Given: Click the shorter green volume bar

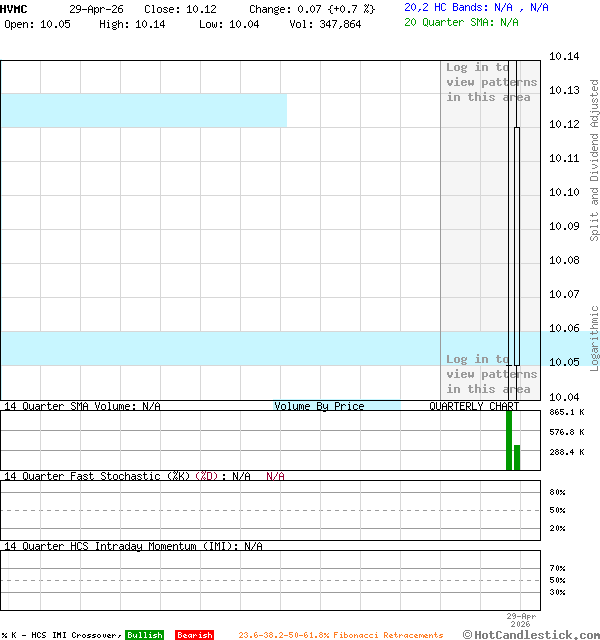Looking at the screenshot, I should point(517,457).
